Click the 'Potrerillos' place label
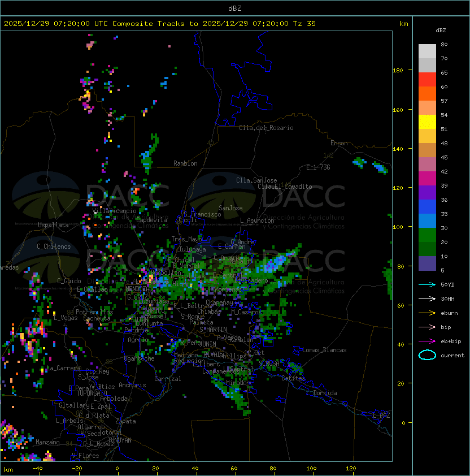This screenshot has height=476, width=470. point(94,312)
